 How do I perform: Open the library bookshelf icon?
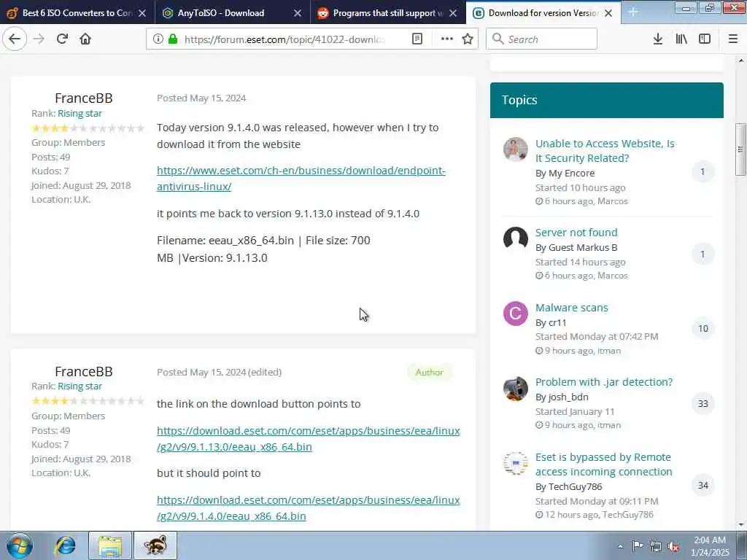point(681,39)
